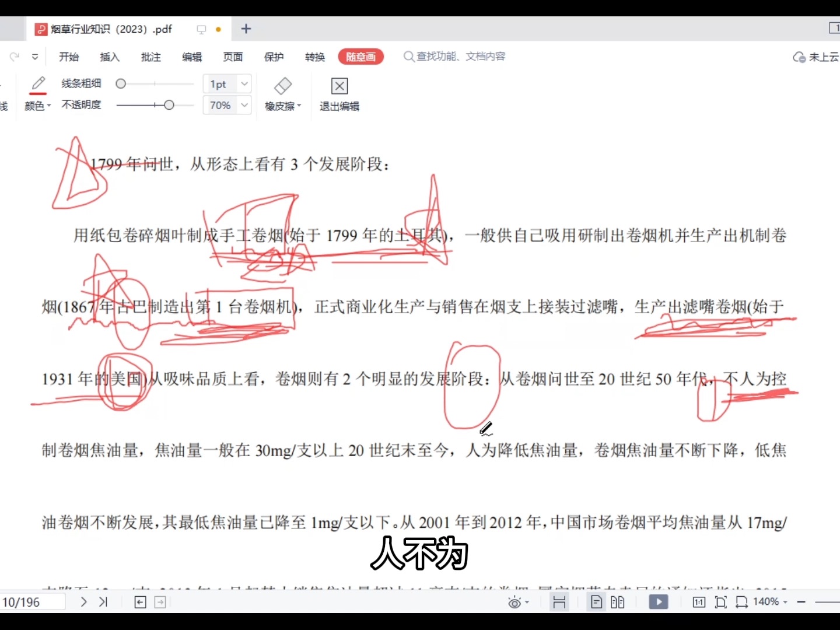Jump to last page icon
Viewport: 840px width, 630px height.
pyautogui.click(x=103, y=601)
